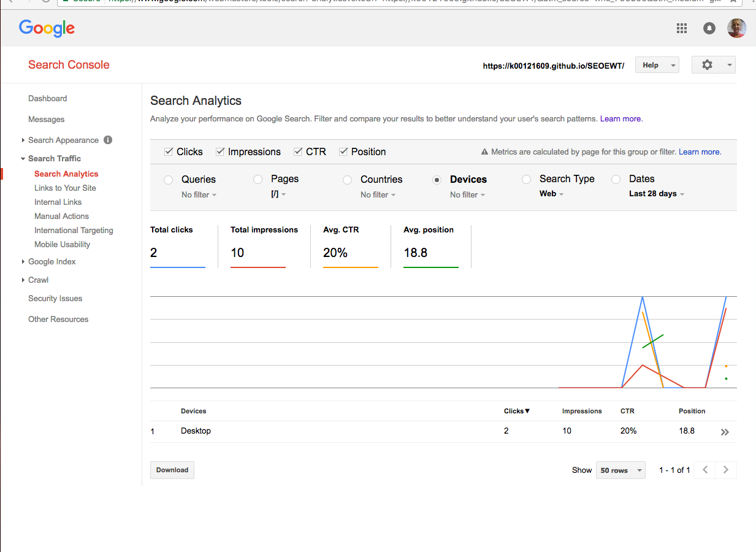This screenshot has width=756, height=552.
Task: Open Dashboard in the sidebar
Action: click(x=47, y=98)
